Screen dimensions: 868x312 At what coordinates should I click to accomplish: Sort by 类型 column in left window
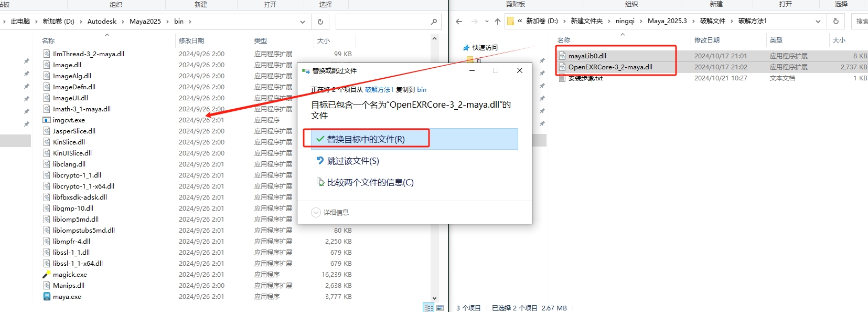pos(261,40)
